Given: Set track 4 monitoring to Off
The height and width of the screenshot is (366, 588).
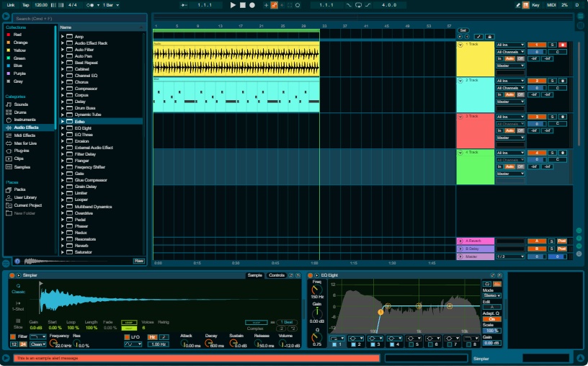Looking at the screenshot, I should [x=520, y=166].
